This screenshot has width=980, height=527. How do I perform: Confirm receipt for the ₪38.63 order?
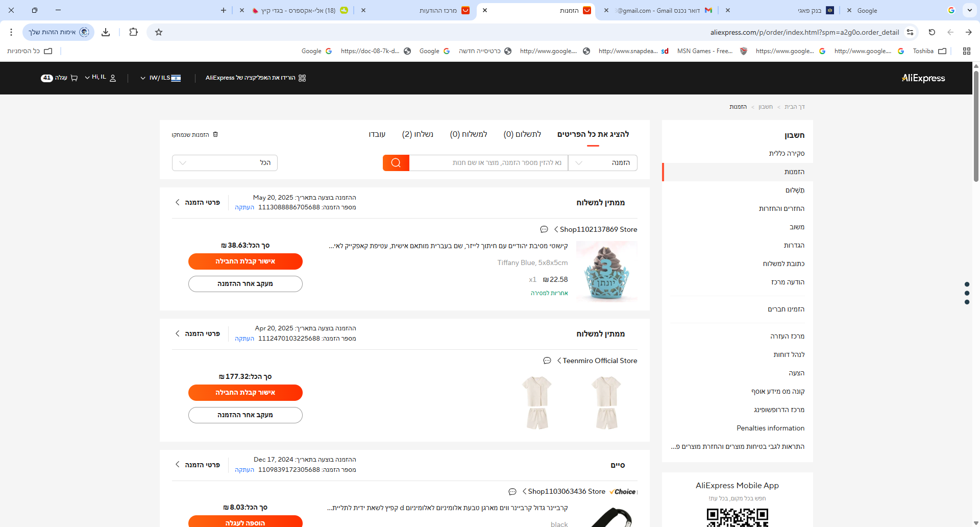246,261
